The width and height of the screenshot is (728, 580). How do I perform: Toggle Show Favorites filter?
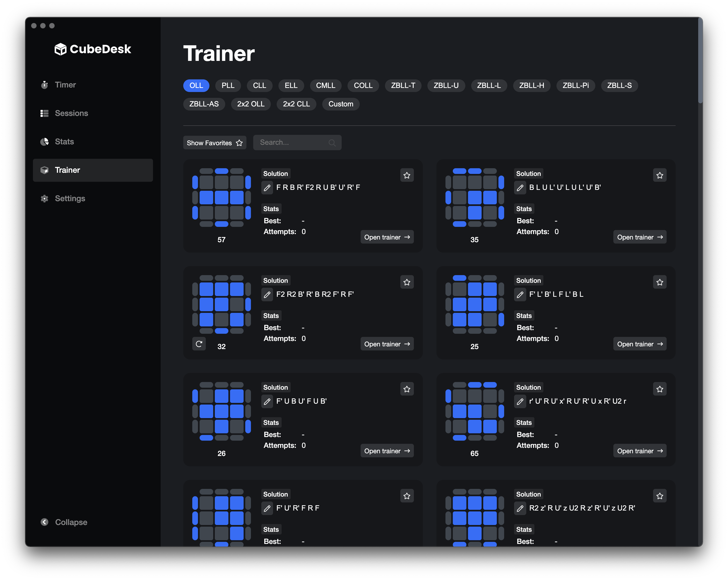pyautogui.click(x=214, y=143)
